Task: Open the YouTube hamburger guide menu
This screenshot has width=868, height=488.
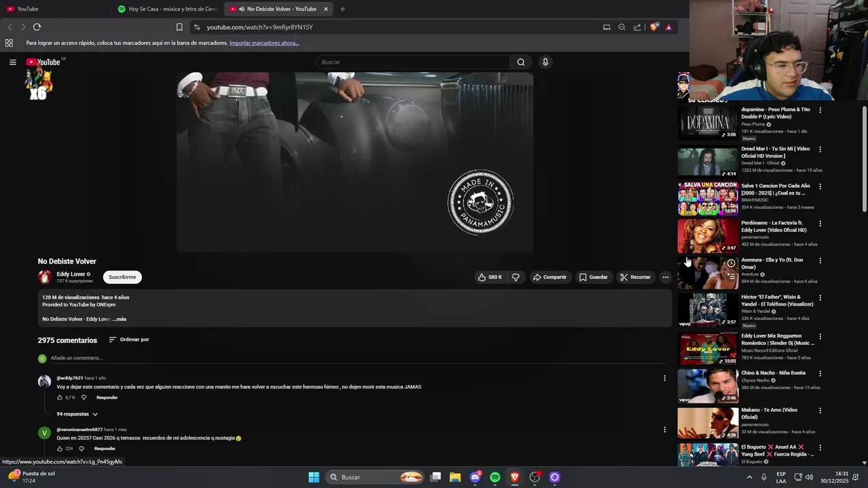Action: click(12, 62)
